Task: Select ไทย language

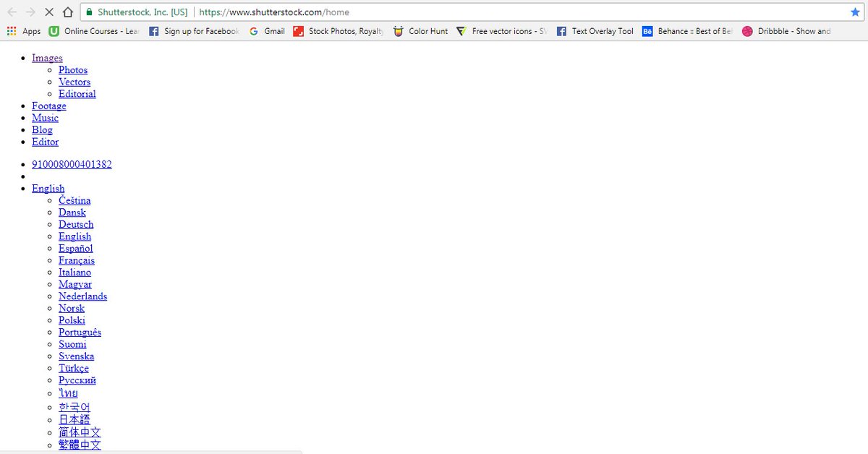Action: pos(69,393)
